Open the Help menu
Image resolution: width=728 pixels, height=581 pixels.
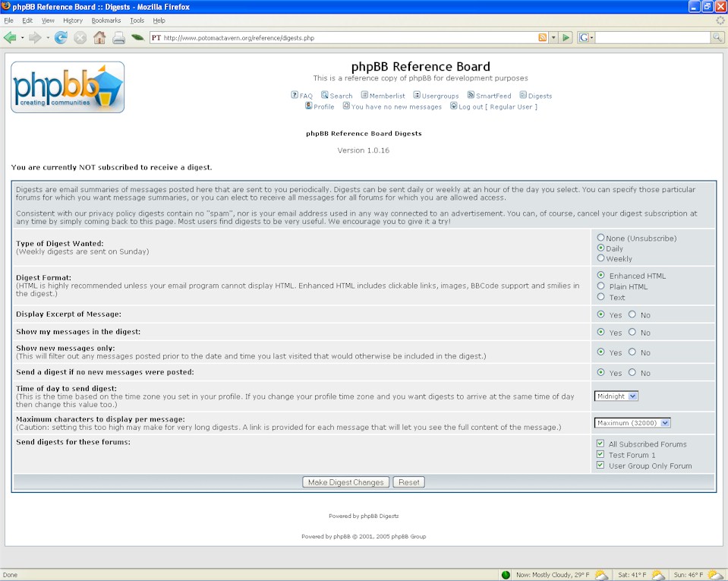pyautogui.click(x=159, y=21)
